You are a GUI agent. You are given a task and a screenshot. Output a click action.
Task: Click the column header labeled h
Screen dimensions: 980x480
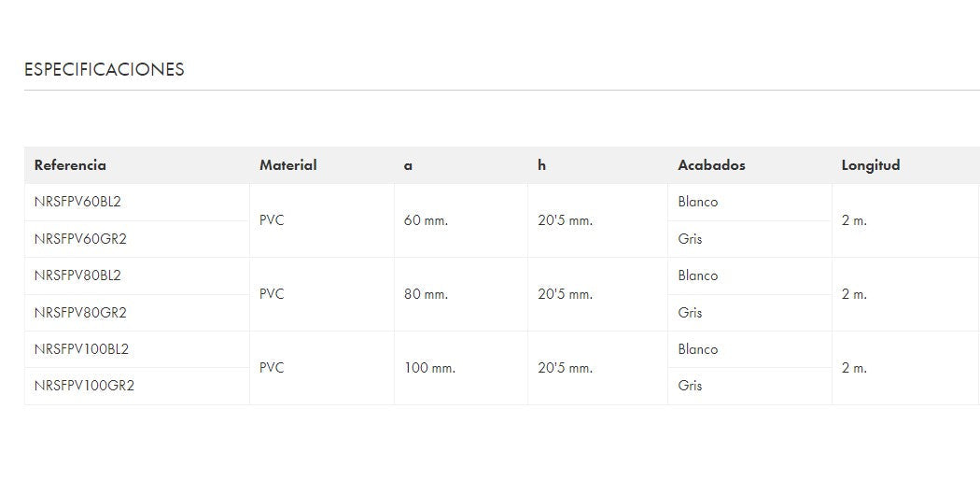[541, 165]
